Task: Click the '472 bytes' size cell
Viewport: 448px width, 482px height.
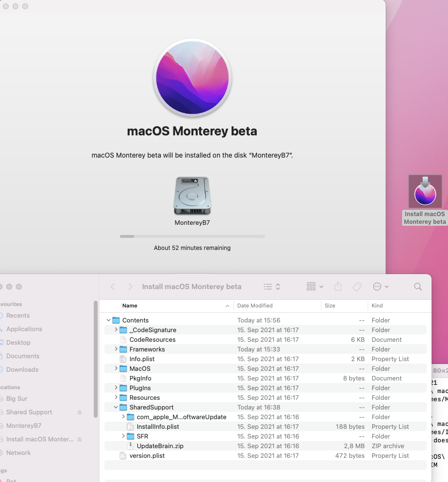Action: [x=350, y=455]
